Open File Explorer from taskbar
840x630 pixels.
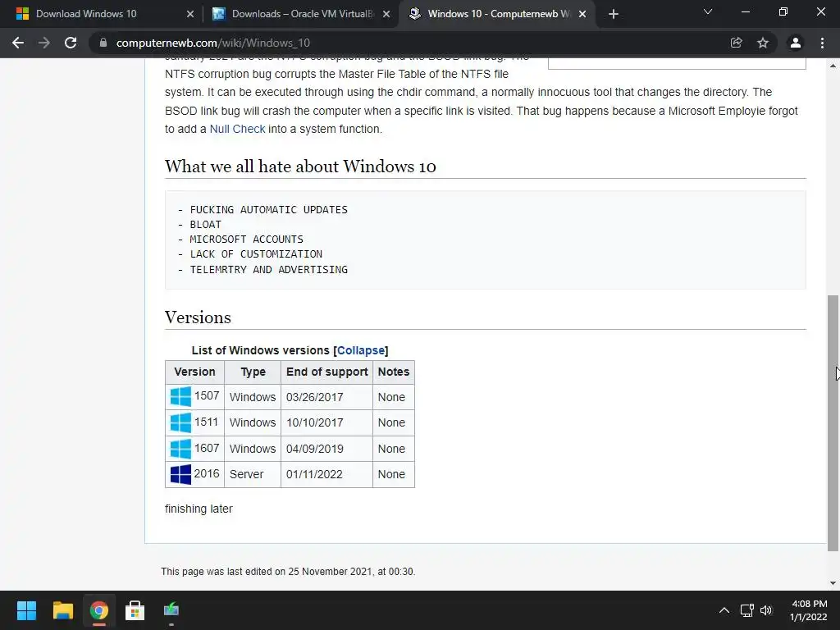point(62,610)
